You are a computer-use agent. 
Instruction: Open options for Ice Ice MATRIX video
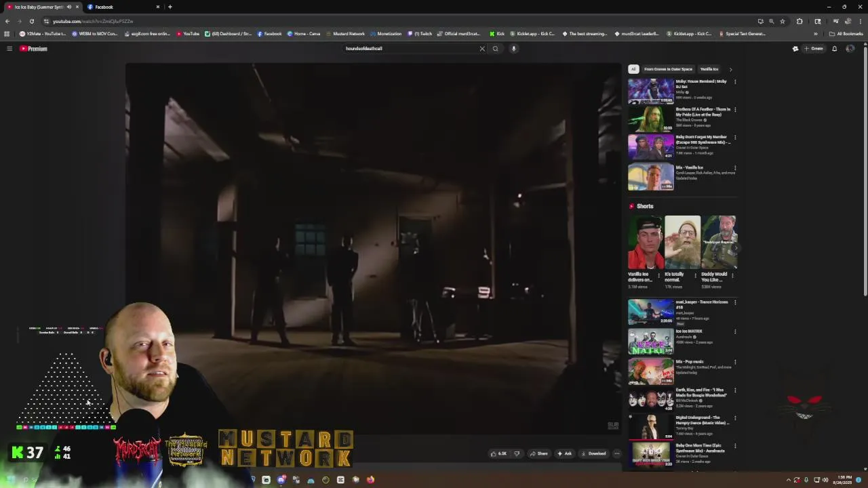tap(735, 332)
